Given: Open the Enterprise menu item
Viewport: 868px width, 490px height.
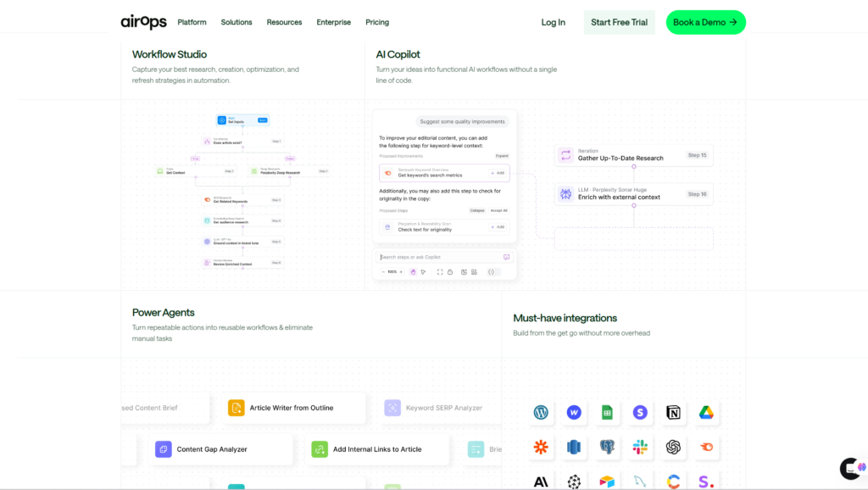Looking at the screenshot, I should click(333, 22).
